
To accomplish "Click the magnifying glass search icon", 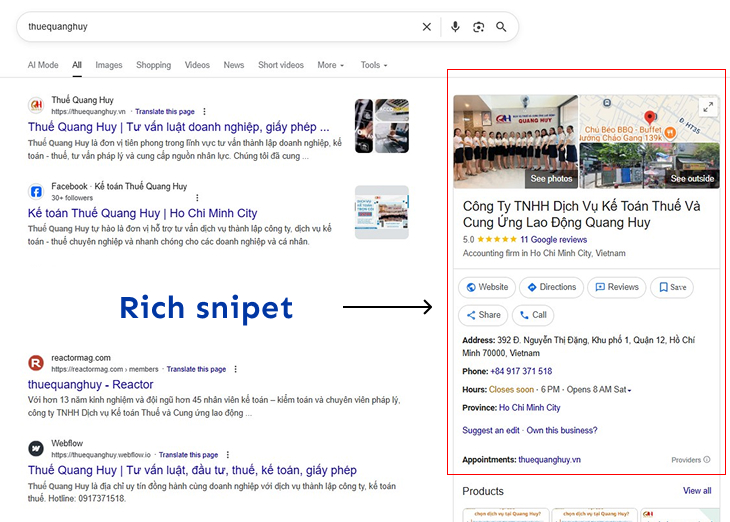I will click(501, 27).
